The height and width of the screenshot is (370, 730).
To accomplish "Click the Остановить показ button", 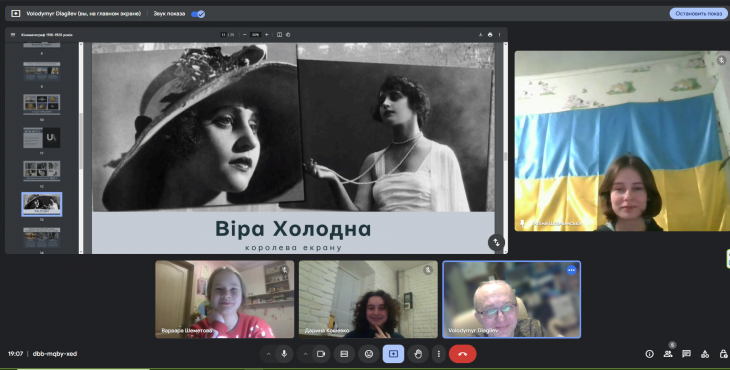I will [698, 13].
